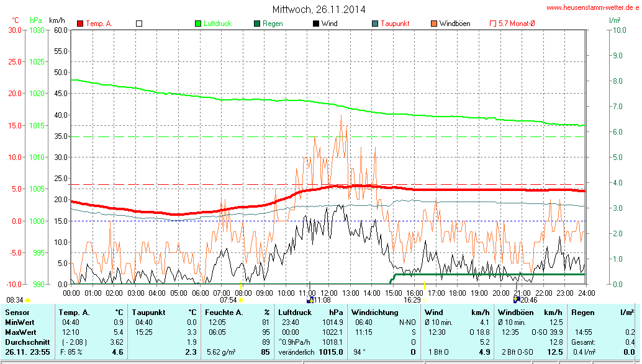This screenshot has width=642, height=364.
Task: Click the teal Taupunkt legend square
Action: (x=375, y=24)
